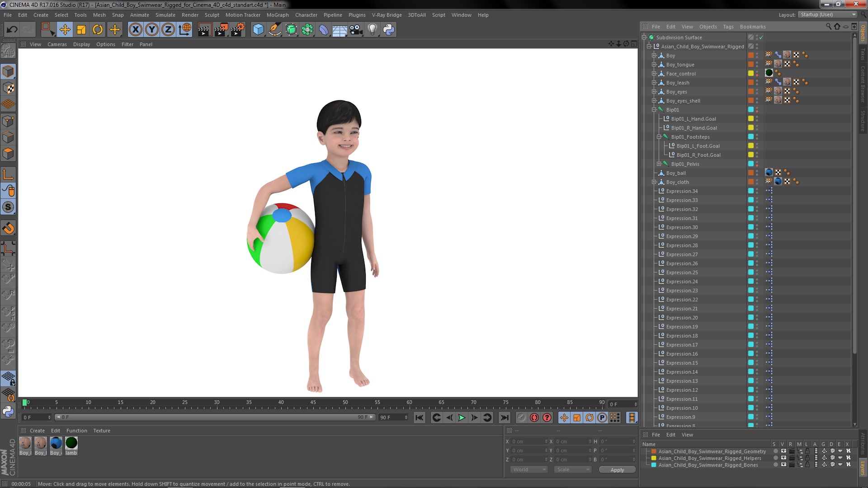Open the Structure side tab
868x488 pixels.
(x=863, y=121)
